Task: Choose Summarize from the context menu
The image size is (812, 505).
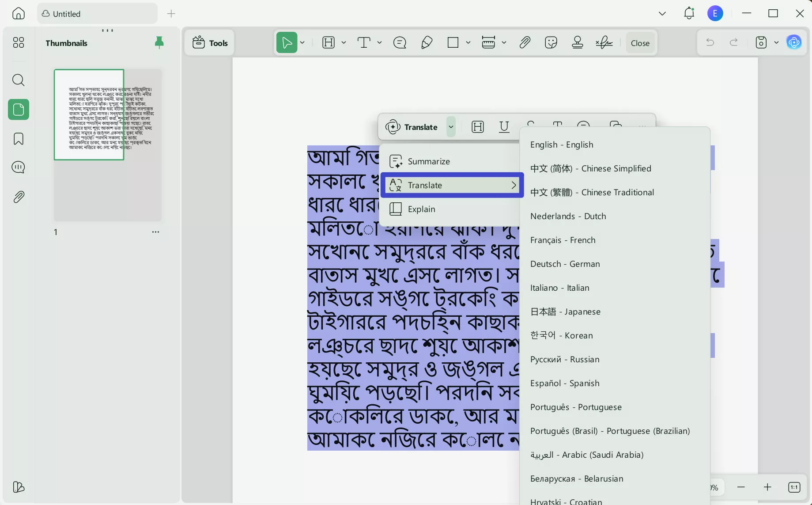Action: (x=429, y=161)
